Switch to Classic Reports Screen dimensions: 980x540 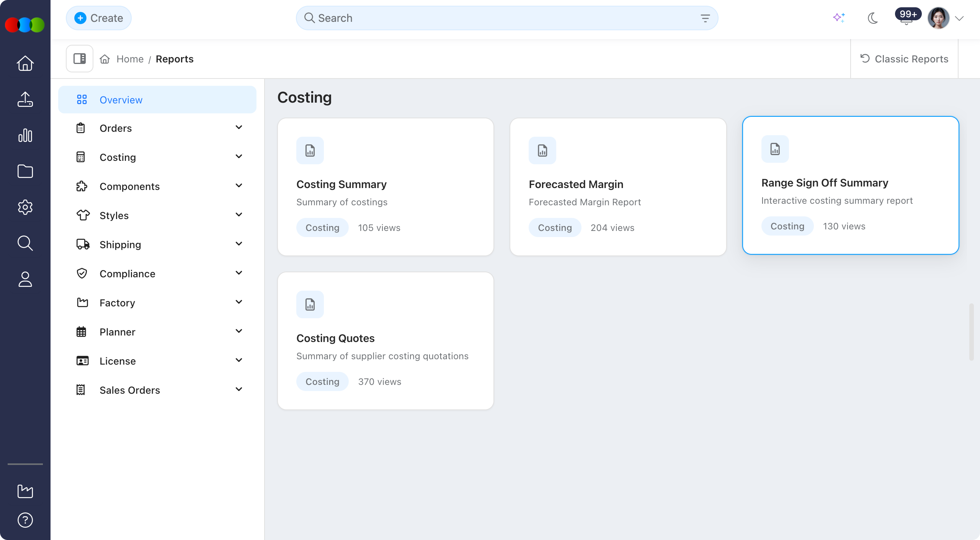(x=904, y=59)
